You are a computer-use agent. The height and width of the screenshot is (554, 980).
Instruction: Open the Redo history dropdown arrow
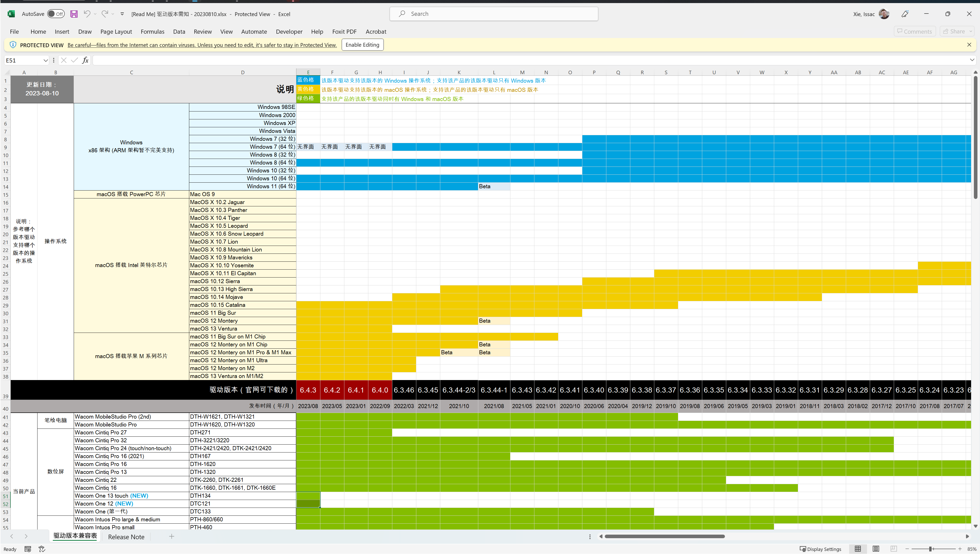pyautogui.click(x=112, y=14)
